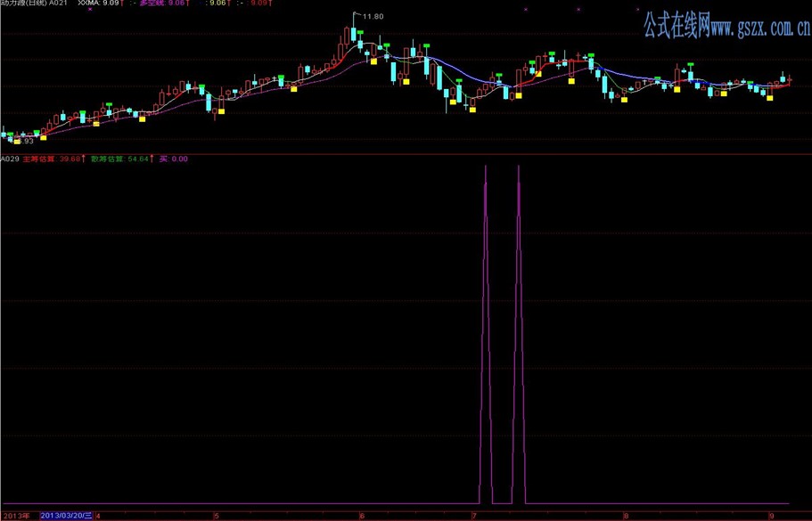This screenshot has width=812, height=521.
Task: Jump to month 6 on the time axis
Action: click(362, 516)
